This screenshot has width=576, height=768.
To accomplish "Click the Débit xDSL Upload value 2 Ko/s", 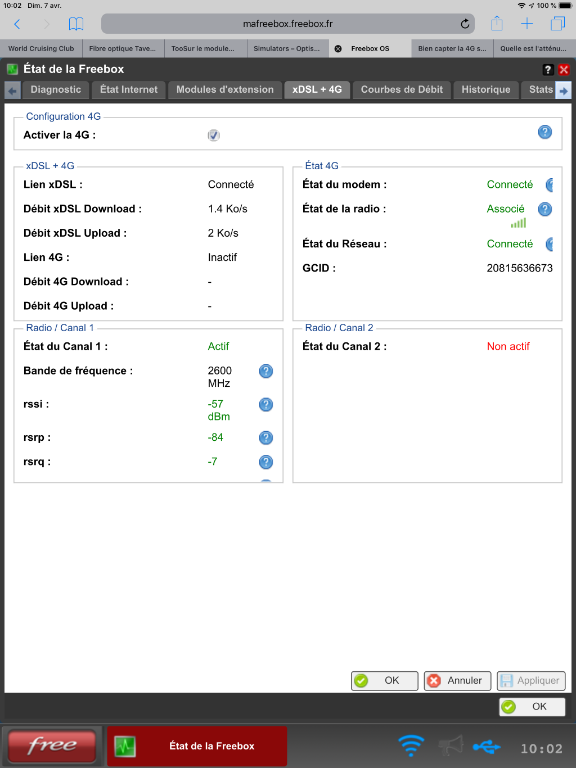I will tap(223, 233).
